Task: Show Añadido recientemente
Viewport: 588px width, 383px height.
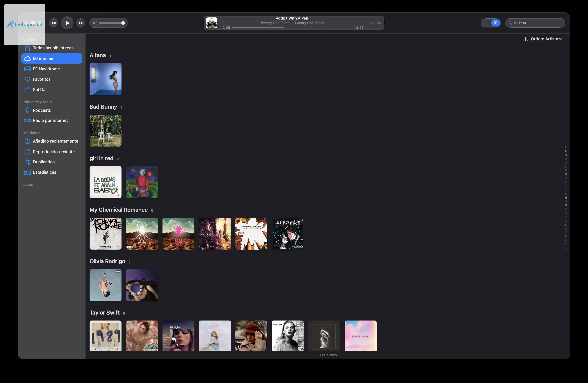Action: pyautogui.click(x=52, y=141)
